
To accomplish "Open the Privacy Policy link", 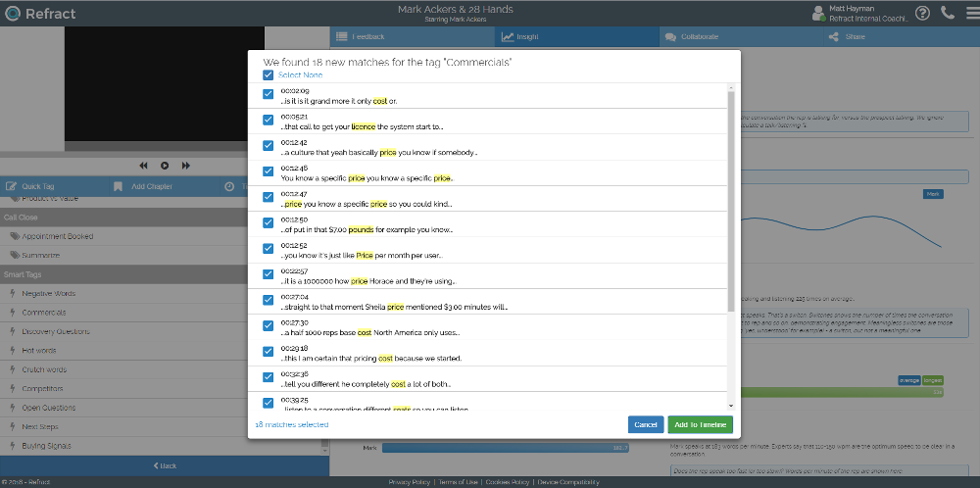I will pos(410,482).
